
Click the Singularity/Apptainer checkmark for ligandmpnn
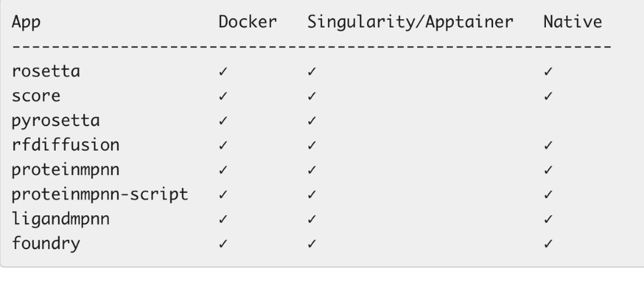tap(311, 219)
